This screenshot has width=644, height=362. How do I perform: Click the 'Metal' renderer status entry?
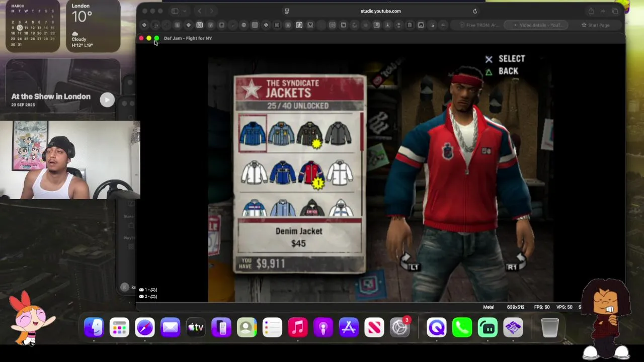tap(489, 307)
